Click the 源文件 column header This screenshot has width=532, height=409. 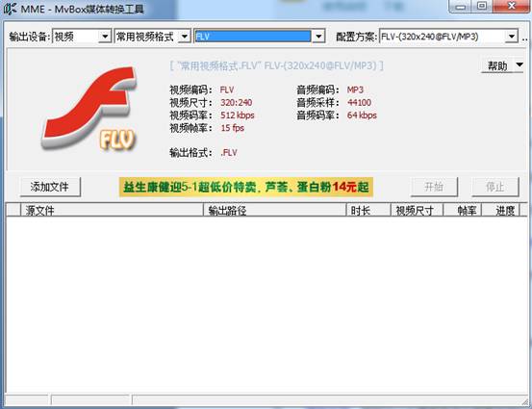pos(112,211)
